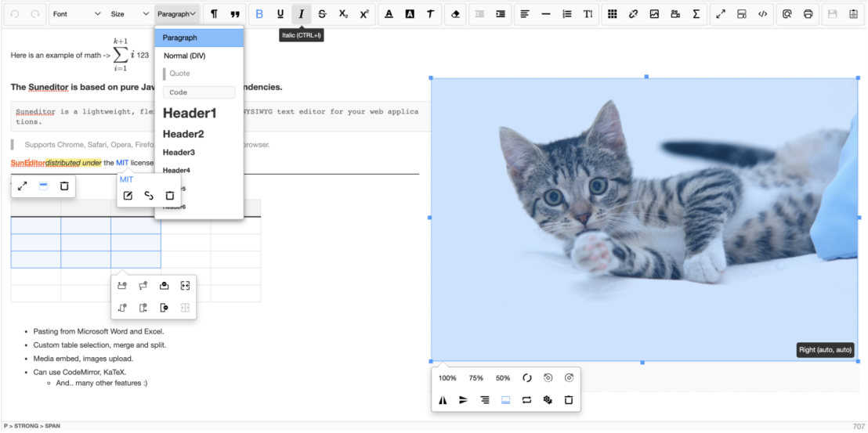Toggle strikethrough formatting
Viewport: 868px width, 433px height.
click(322, 14)
